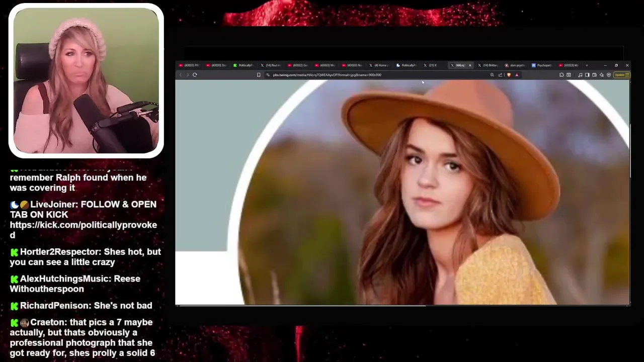Open Brave Shields lion icon
The image size is (644, 362).
click(x=509, y=75)
